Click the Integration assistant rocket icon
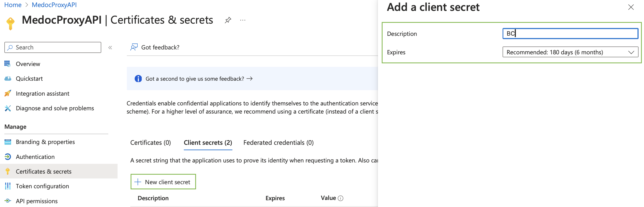This screenshot has width=644, height=207. click(8, 93)
